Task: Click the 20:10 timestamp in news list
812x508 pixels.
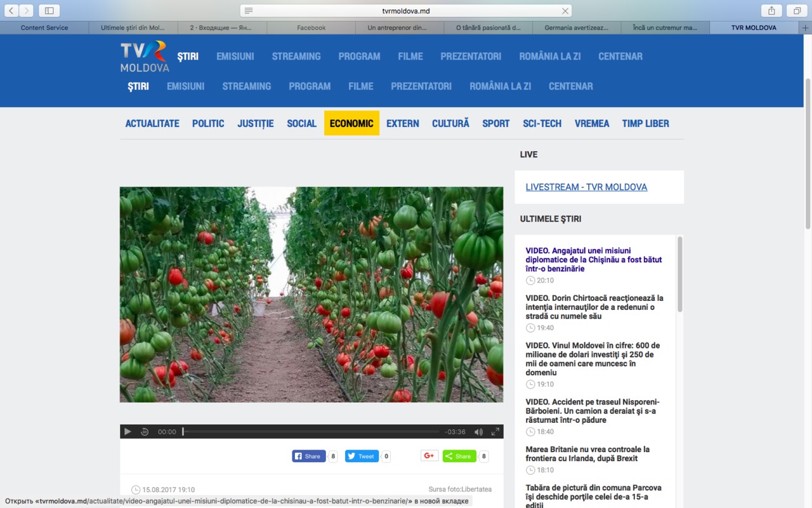Action: [x=545, y=280]
